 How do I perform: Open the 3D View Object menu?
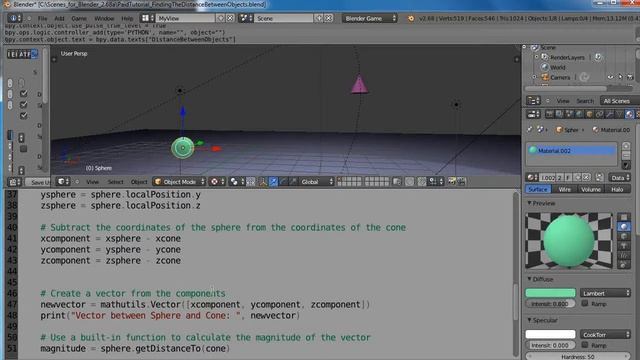coord(139,182)
